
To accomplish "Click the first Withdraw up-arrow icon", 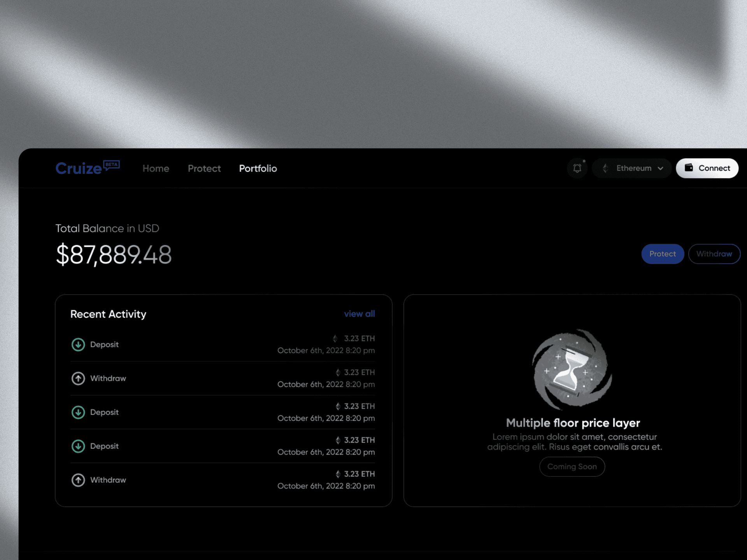I will pos(78,378).
